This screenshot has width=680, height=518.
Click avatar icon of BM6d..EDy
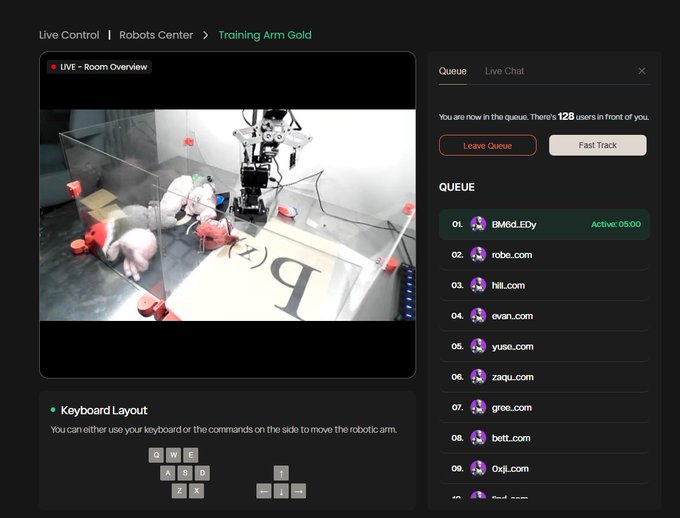pyautogui.click(x=478, y=224)
